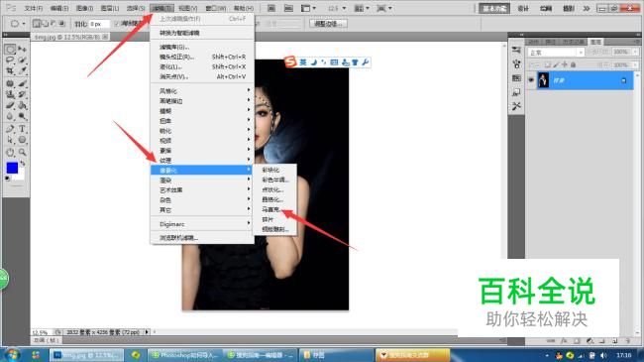This screenshot has height=362, width=644.
Task: Switch to the Layers panel tab
Action: [595, 42]
